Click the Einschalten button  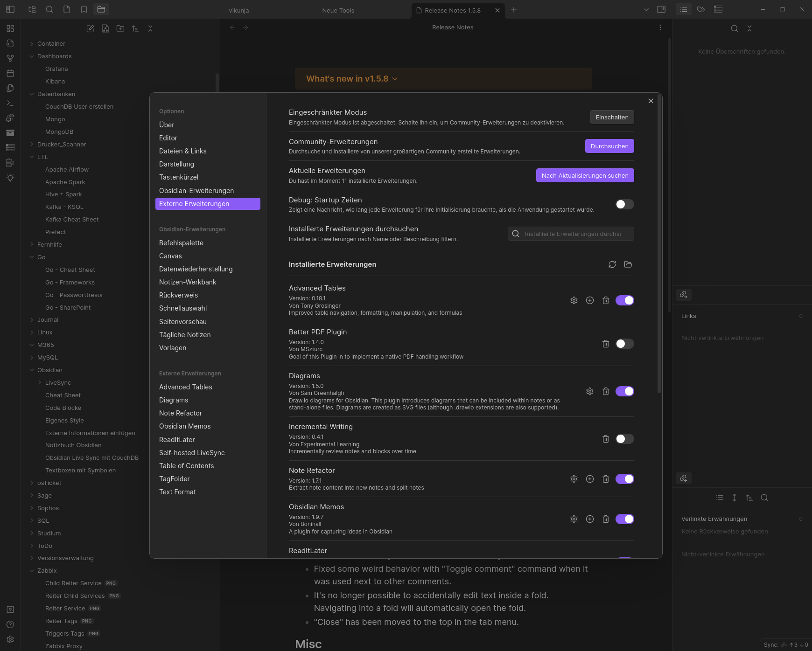click(612, 117)
